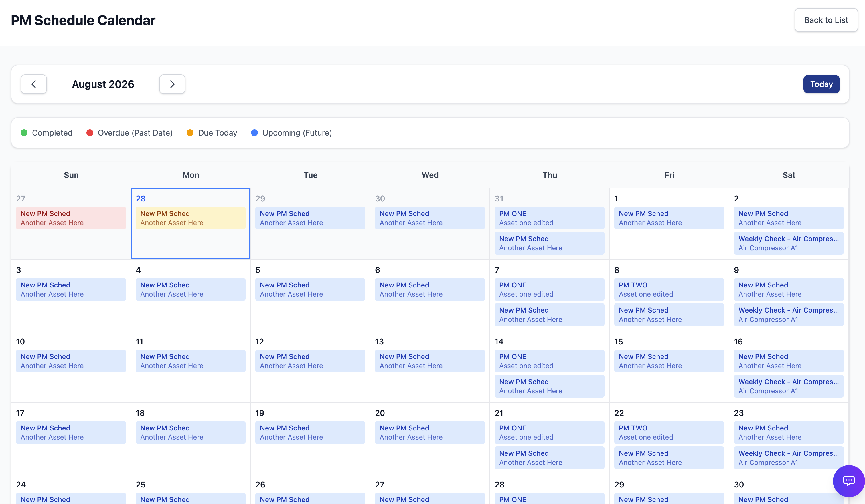Open New PM Sched event on August 19
This screenshot has width=865, height=504.
click(x=310, y=433)
